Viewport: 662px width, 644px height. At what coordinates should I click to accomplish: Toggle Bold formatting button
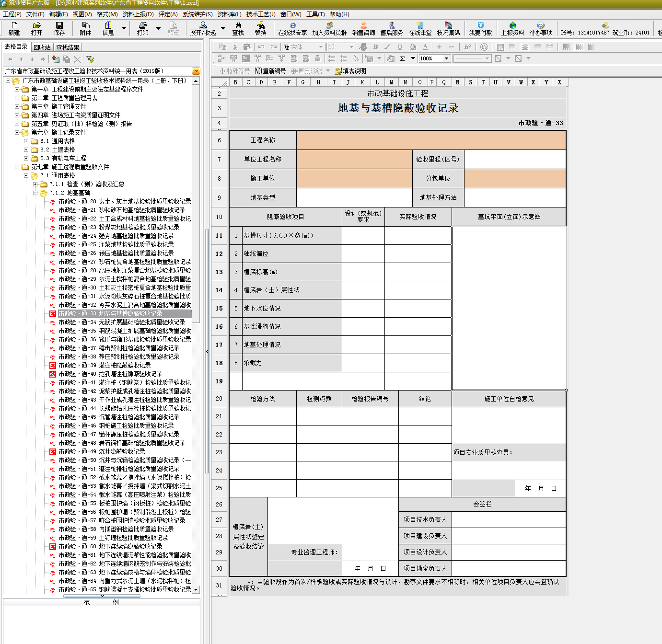pos(375,47)
